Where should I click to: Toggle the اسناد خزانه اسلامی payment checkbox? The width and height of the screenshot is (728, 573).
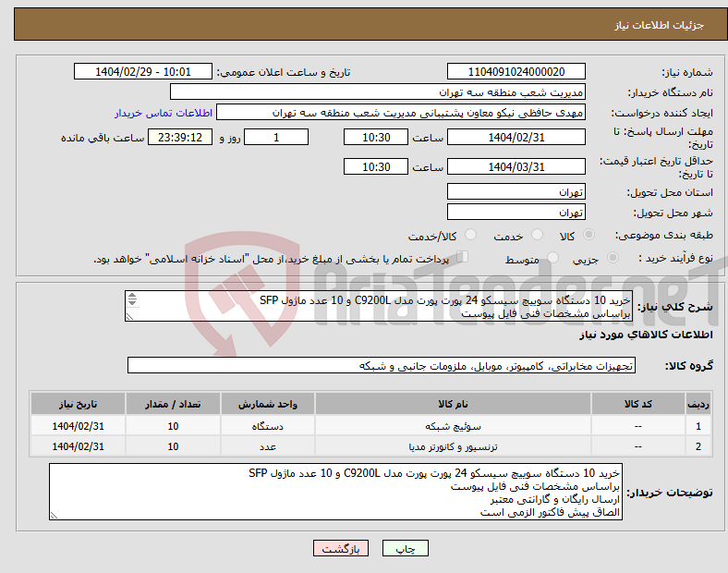[x=463, y=257]
